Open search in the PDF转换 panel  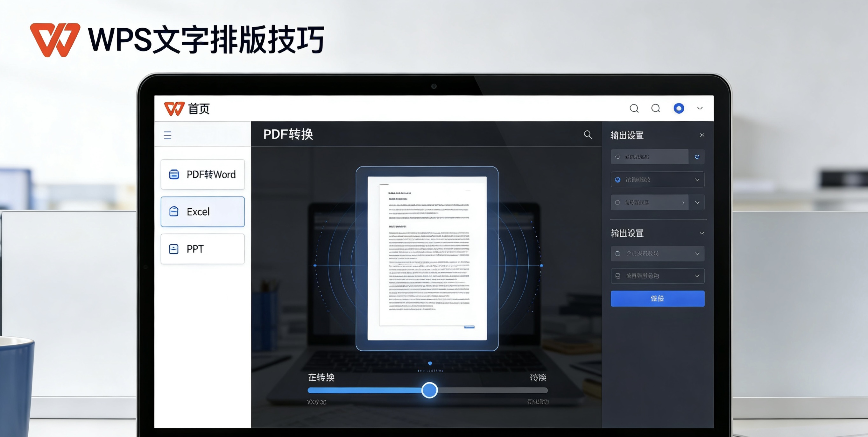coord(587,134)
